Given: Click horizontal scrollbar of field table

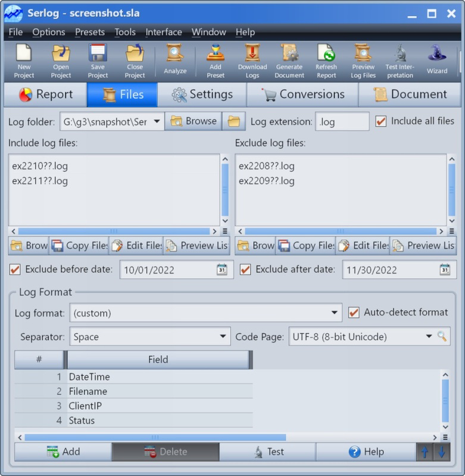Looking at the screenshot, I should tap(155, 437).
